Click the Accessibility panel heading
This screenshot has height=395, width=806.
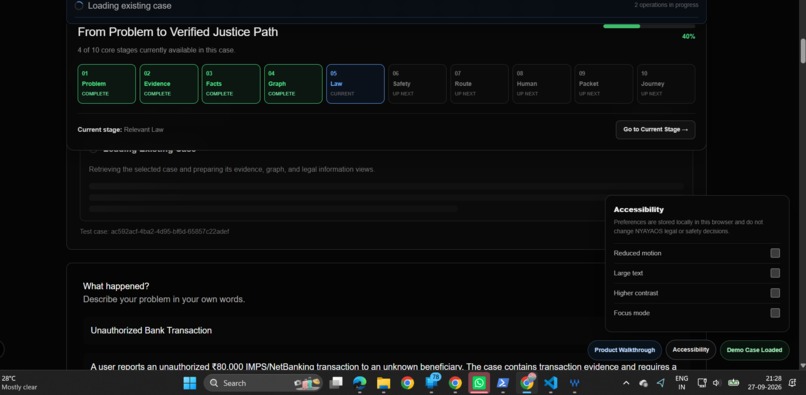pyautogui.click(x=638, y=210)
